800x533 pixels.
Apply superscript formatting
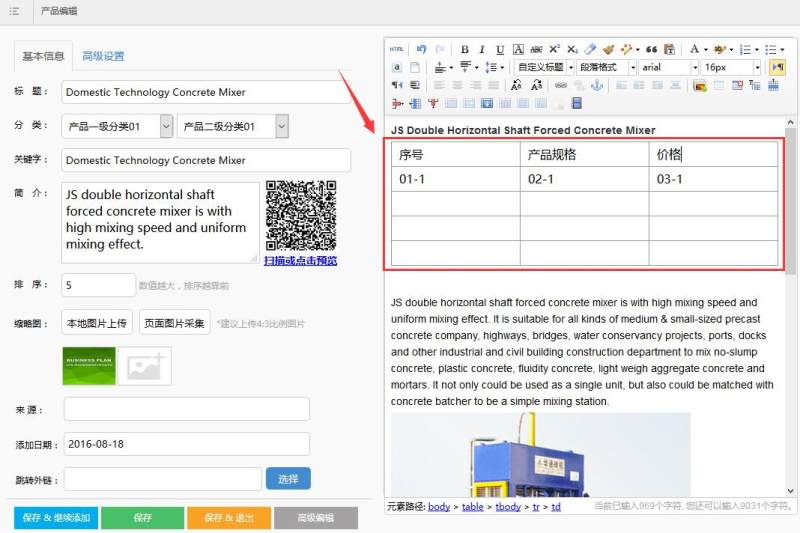pyautogui.click(x=554, y=49)
